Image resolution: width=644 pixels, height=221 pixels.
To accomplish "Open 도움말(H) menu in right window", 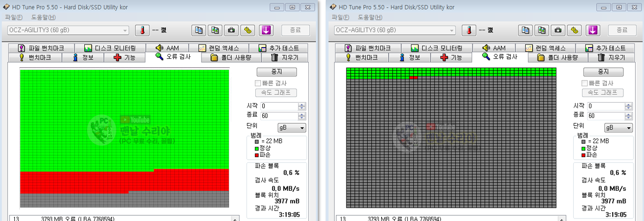I will click(x=370, y=17).
